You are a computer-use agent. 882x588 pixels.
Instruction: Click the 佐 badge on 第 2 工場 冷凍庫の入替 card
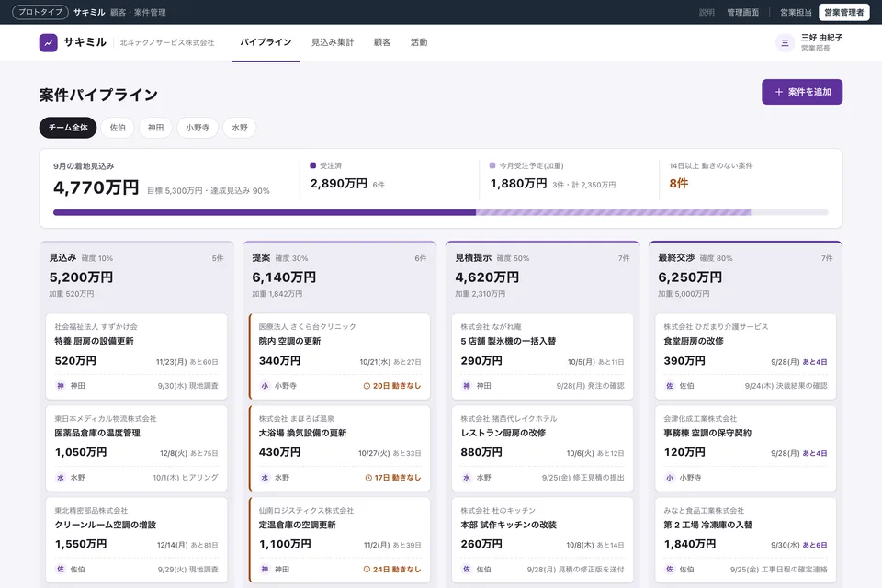click(x=670, y=570)
